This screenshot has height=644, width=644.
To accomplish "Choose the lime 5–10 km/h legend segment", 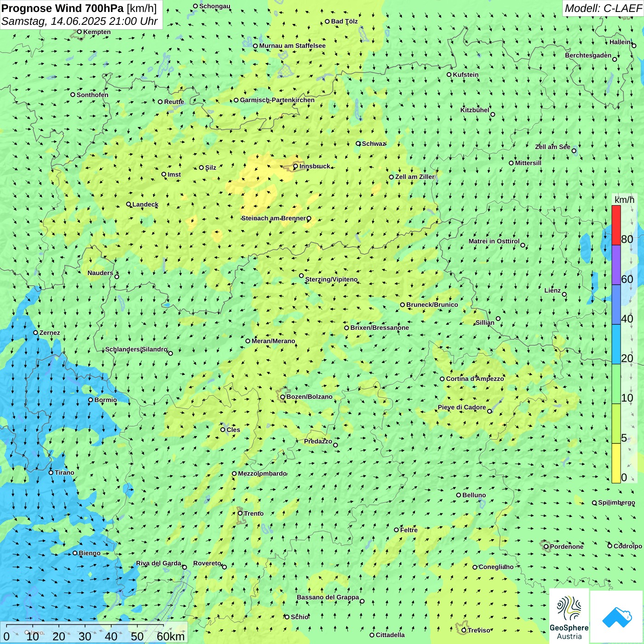I will click(x=616, y=423).
